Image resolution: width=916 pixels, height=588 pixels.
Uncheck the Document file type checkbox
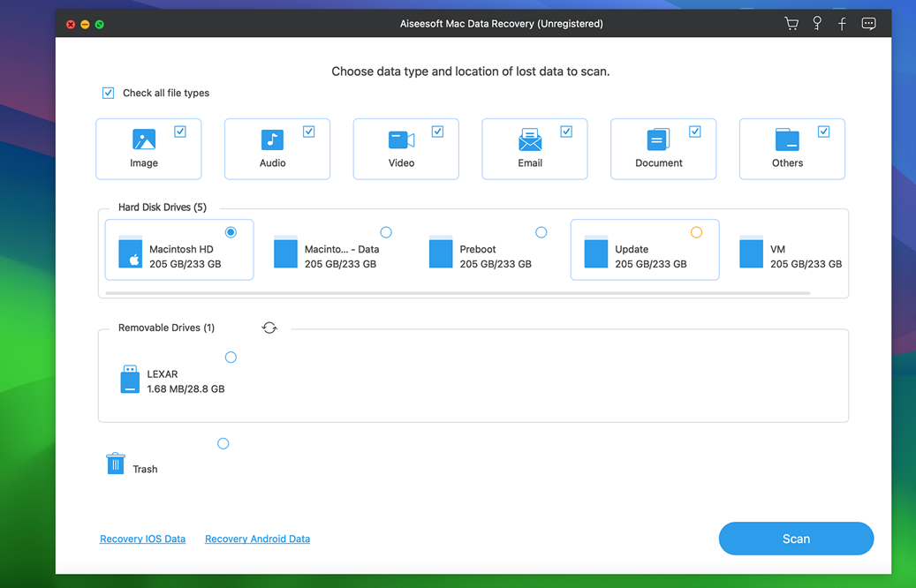(x=694, y=132)
